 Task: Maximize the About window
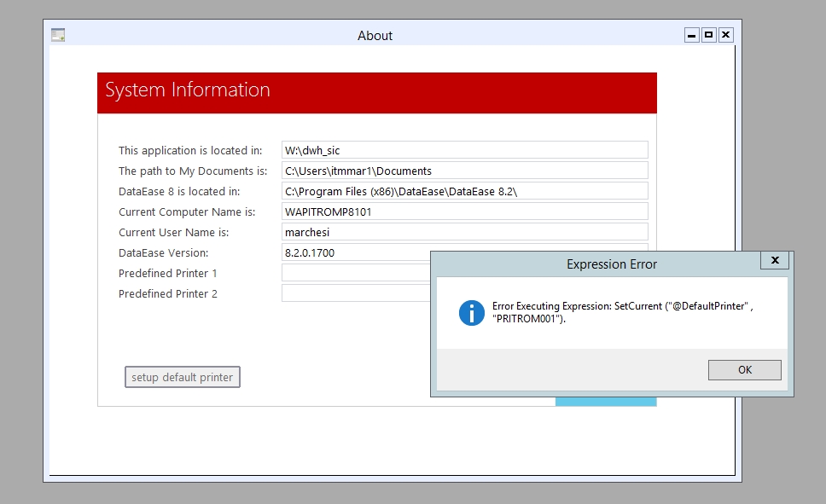pos(708,35)
